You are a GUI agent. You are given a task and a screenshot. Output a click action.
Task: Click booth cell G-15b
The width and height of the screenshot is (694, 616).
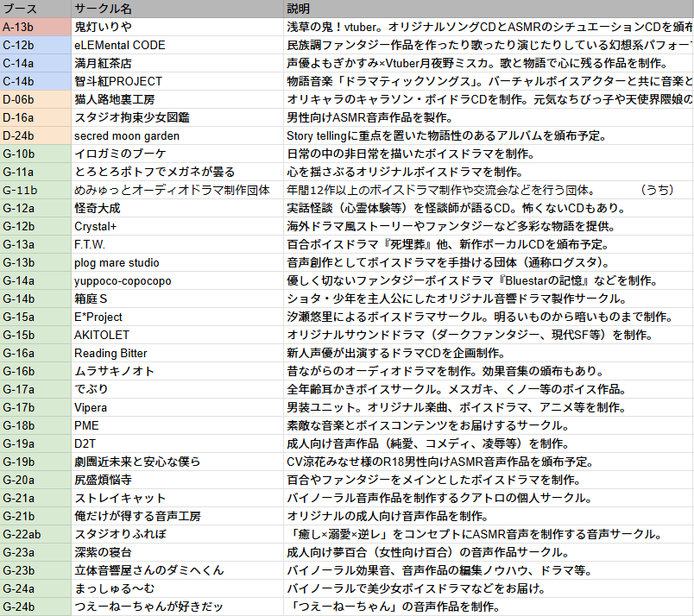pyautogui.click(x=35, y=336)
